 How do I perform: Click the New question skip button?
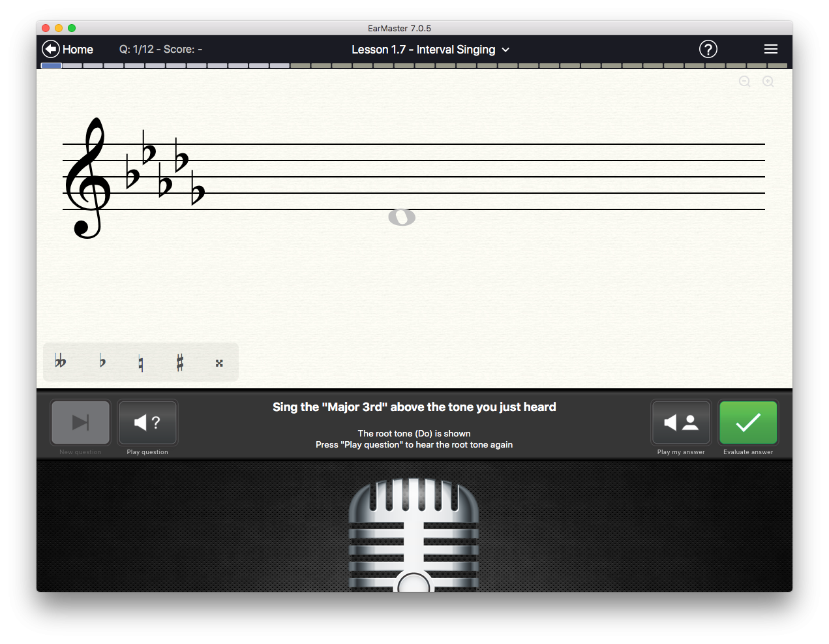click(80, 423)
